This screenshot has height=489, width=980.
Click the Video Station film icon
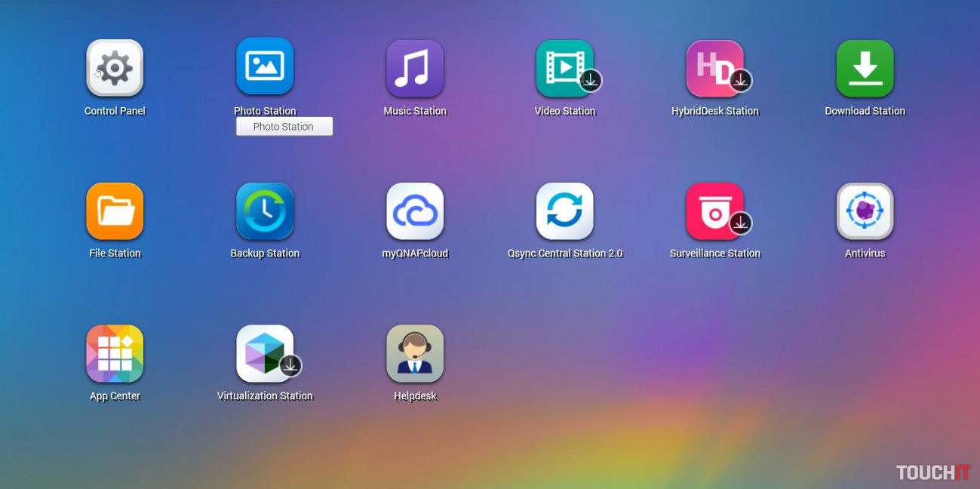[x=561, y=66]
